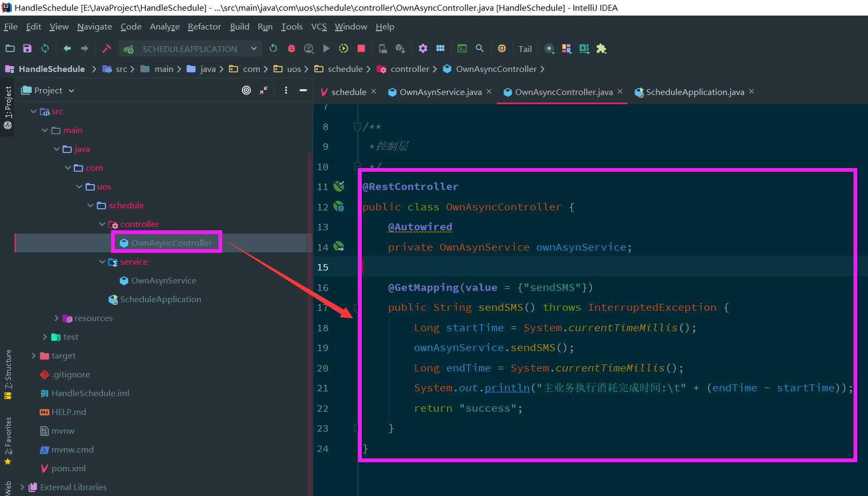Open the Project view dropdown
The height and width of the screenshot is (496, 868).
click(48, 90)
